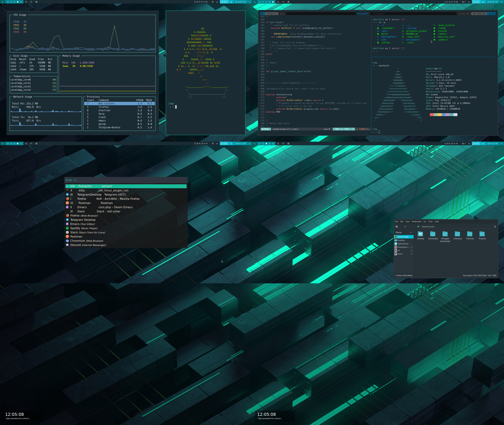Click GitHub icon in bar above Rofi

[x=31, y=143]
